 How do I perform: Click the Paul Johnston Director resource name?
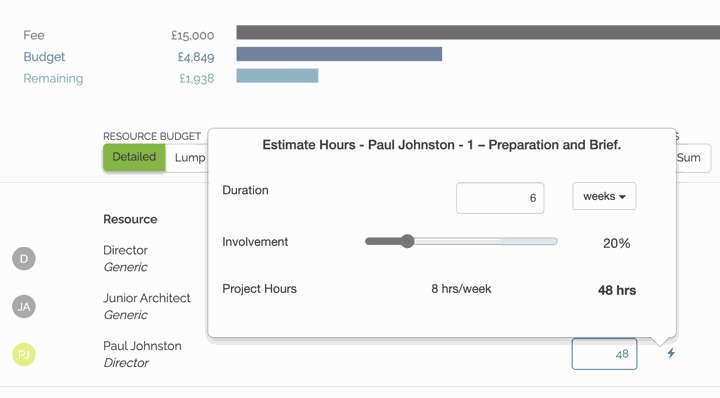[142, 354]
